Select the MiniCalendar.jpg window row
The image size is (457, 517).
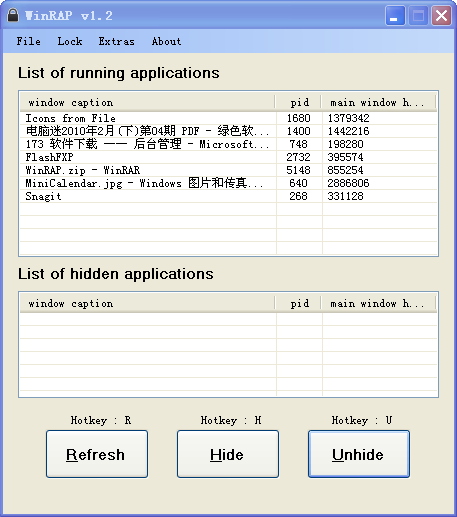[x=228, y=183]
